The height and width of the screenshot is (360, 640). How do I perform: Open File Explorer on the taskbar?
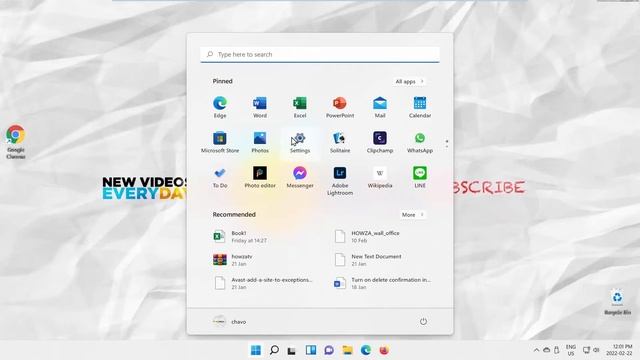click(347, 350)
